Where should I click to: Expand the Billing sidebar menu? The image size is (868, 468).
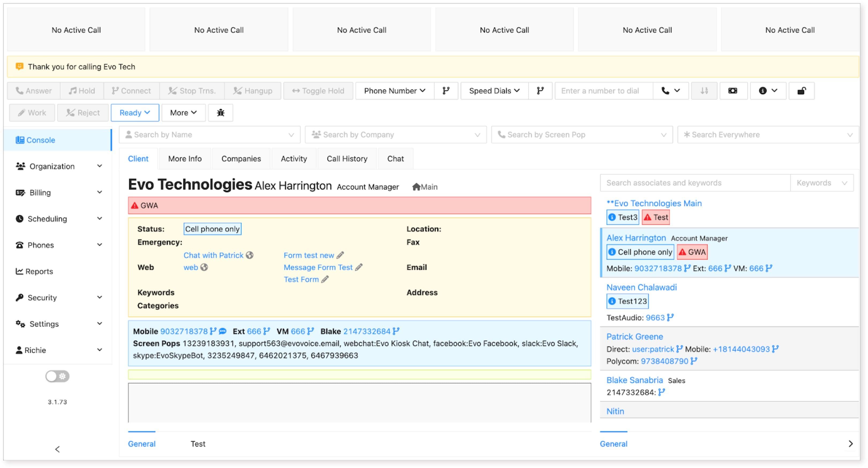coord(58,192)
